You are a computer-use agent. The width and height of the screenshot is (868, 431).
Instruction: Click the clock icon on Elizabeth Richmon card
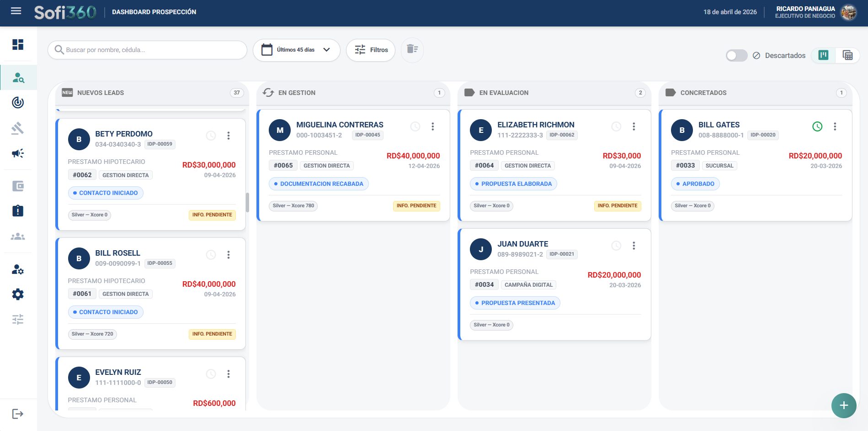coord(616,126)
